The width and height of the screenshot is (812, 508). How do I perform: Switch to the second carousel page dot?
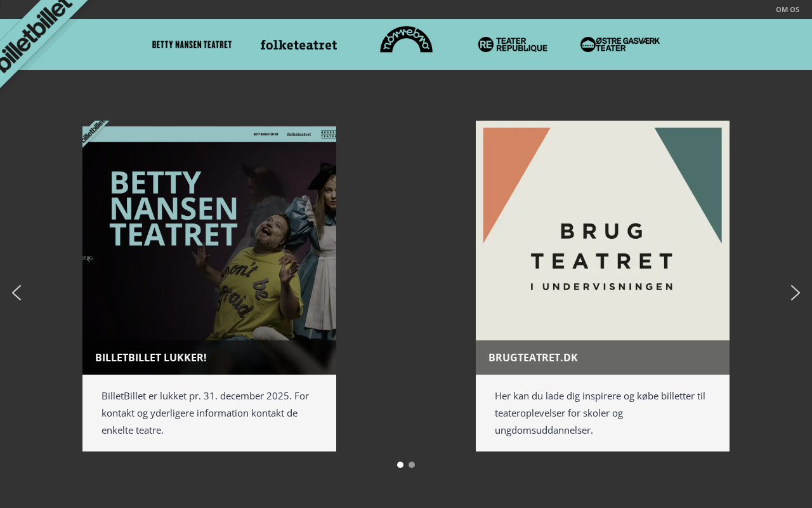pyautogui.click(x=412, y=465)
